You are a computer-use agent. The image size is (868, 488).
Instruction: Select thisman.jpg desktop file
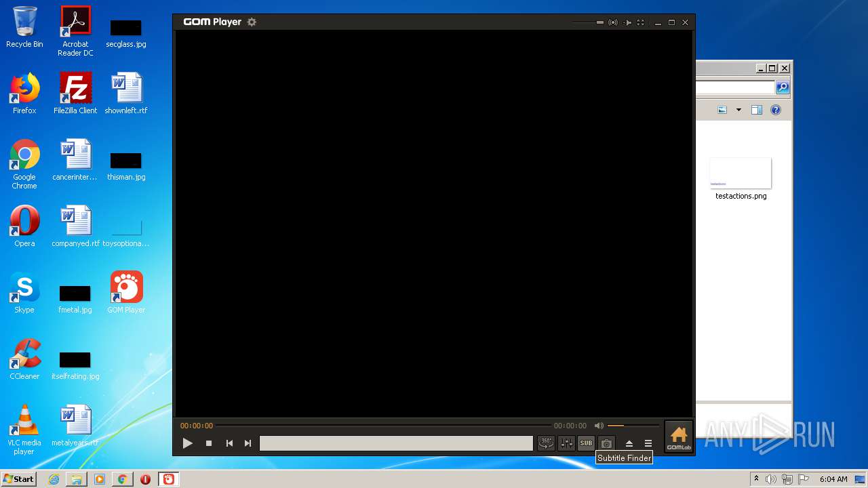pyautogui.click(x=126, y=167)
